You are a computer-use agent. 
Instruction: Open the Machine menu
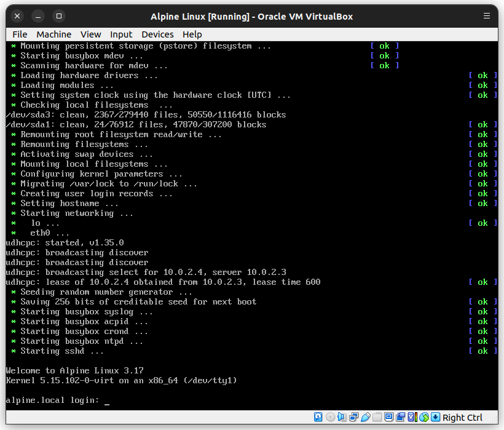pyautogui.click(x=54, y=34)
